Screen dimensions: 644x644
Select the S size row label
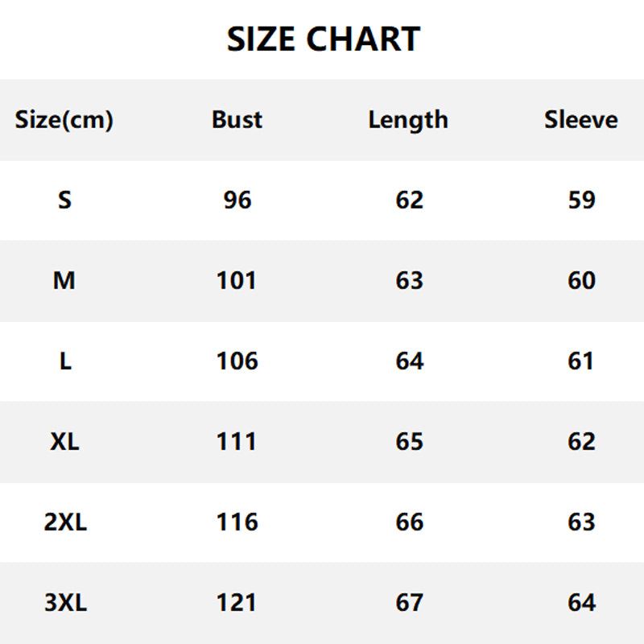64,200
